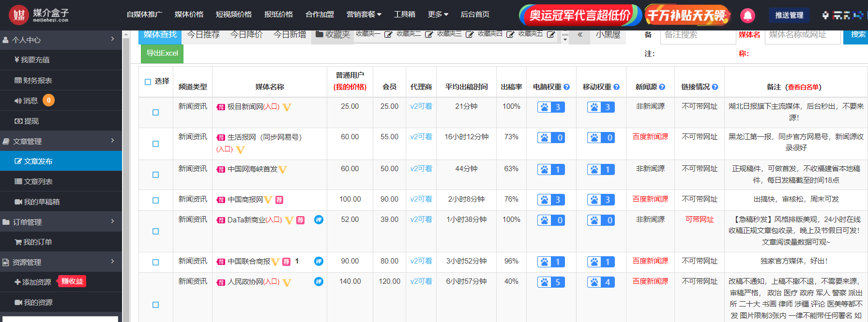Click the 电脑权重 paw badge for 生活报网
This screenshot has height=322, width=868.
(x=551, y=138)
